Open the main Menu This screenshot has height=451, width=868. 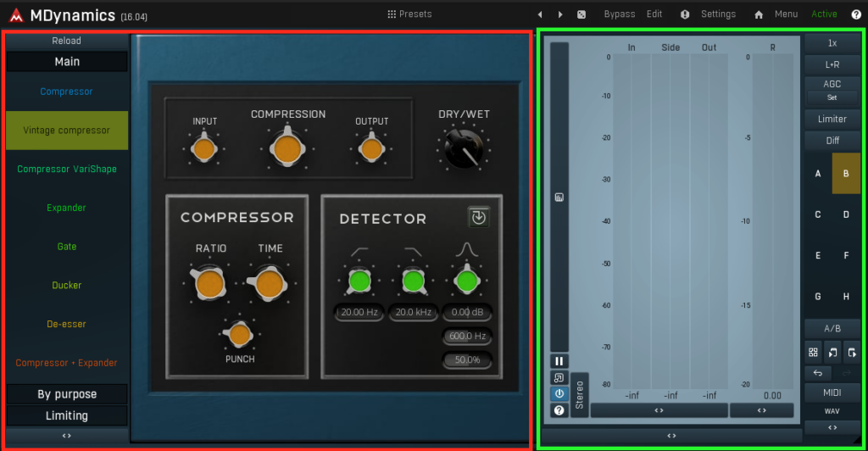786,14
